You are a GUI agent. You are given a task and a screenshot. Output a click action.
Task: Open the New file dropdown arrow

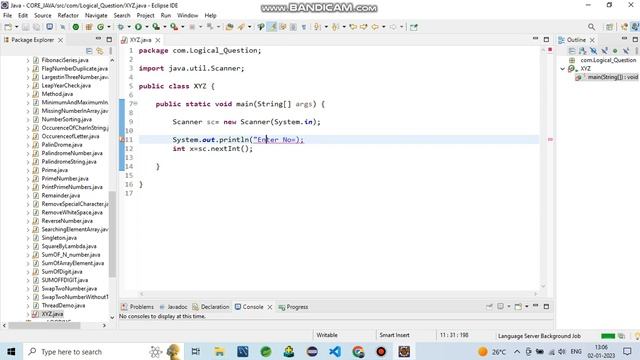(x=16, y=27)
